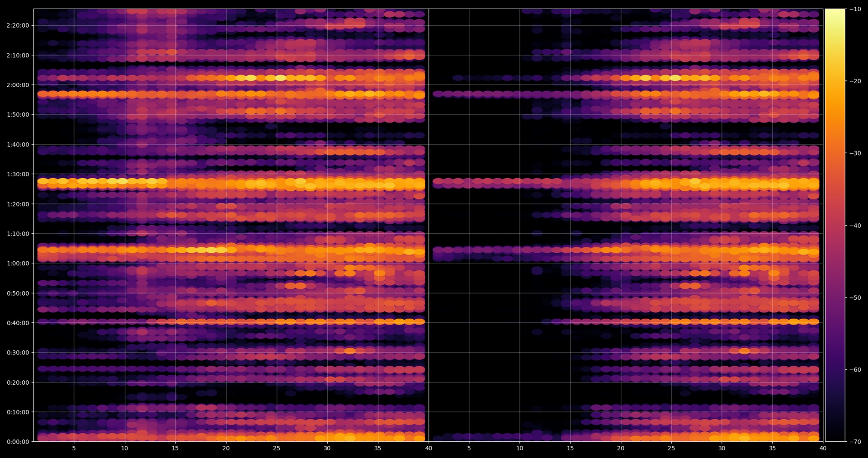The image size is (868, 458).
Task: Select the −50 colorbar value
Action: (x=855, y=297)
